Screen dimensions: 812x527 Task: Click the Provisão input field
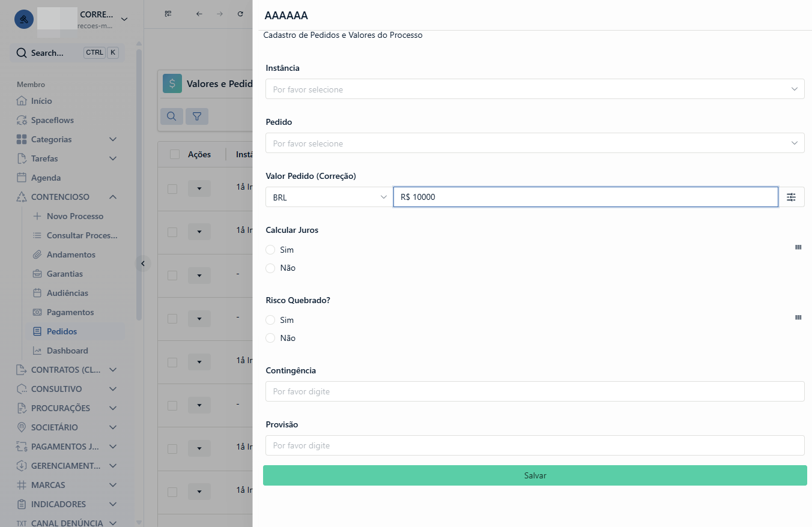535,445
